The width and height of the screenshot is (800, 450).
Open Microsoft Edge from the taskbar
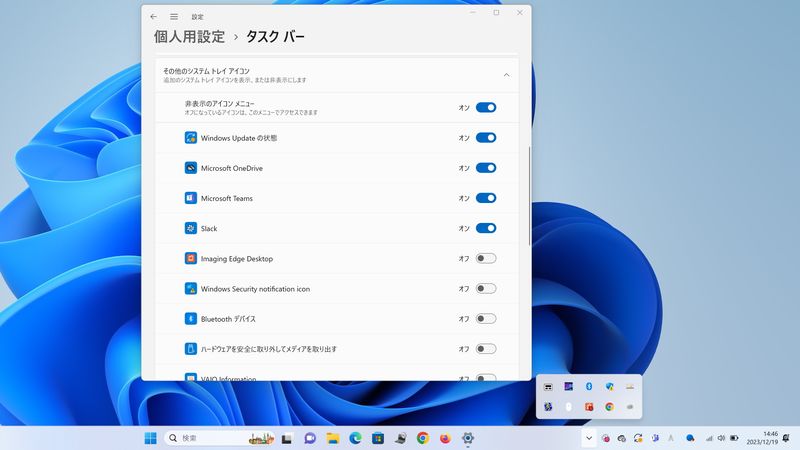(355, 438)
